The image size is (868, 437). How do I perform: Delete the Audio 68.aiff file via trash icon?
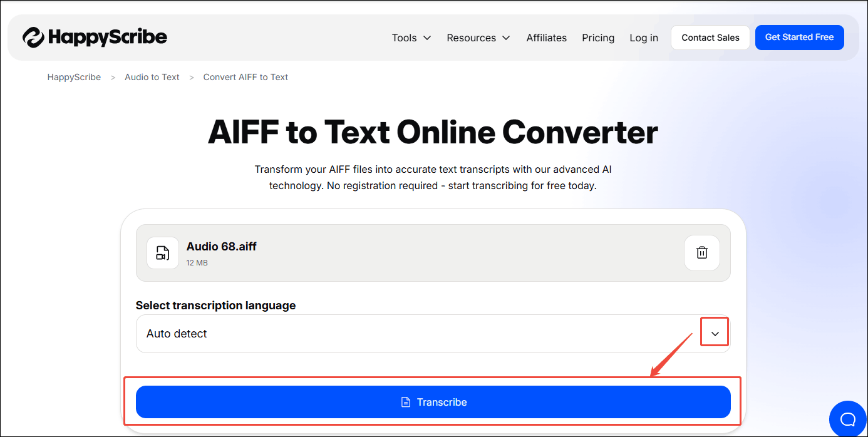(x=702, y=253)
